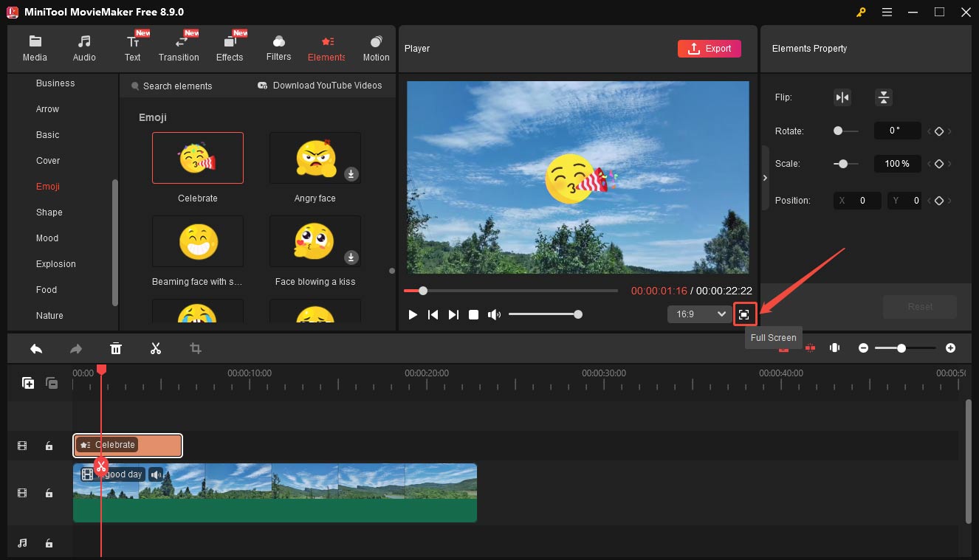The height and width of the screenshot is (560, 979).
Task: Split the clip using the scissors tool
Action: (156, 348)
